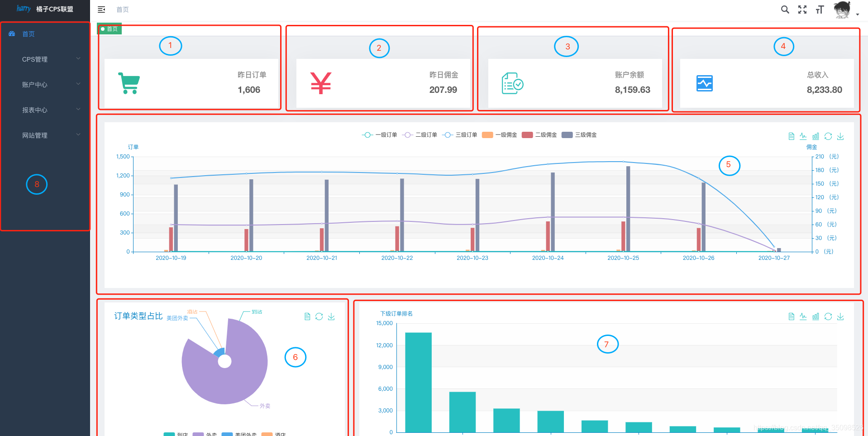Toggle the 二级订单 legend series
Image resolution: width=868 pixels, height=436 pixels.
420,135
